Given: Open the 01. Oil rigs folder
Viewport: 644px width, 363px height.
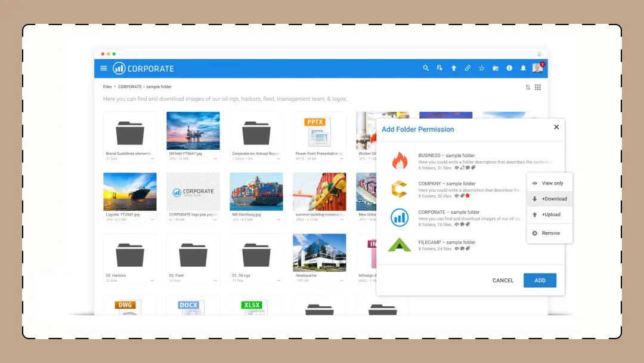Looking at the screenshot, I should point(256,255).
